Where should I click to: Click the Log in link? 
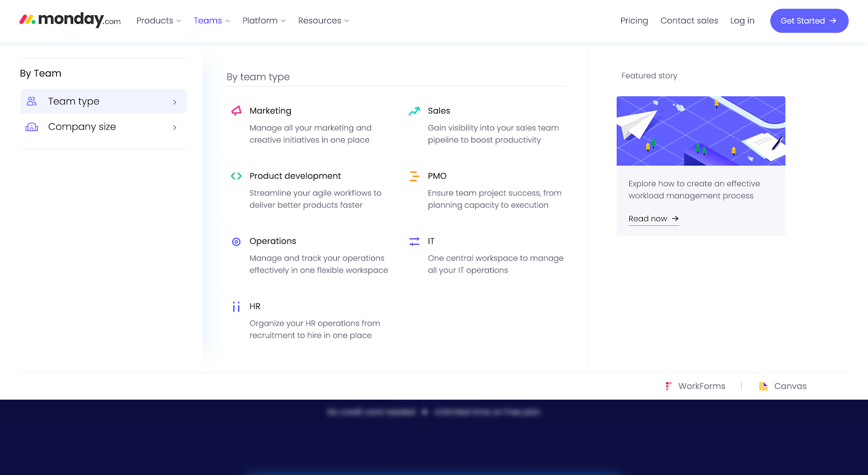[x=742, y=21]
